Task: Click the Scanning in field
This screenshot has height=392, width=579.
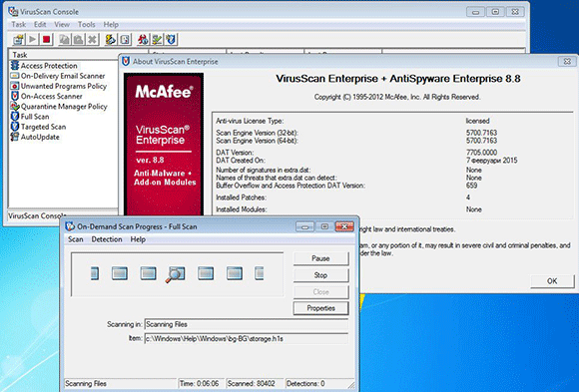Action: coord(247,324)
